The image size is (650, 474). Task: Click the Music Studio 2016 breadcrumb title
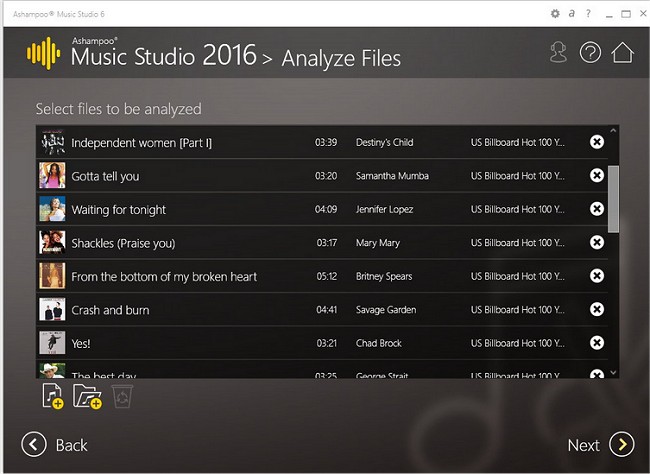pyautogui.click(x=164, y=56)
